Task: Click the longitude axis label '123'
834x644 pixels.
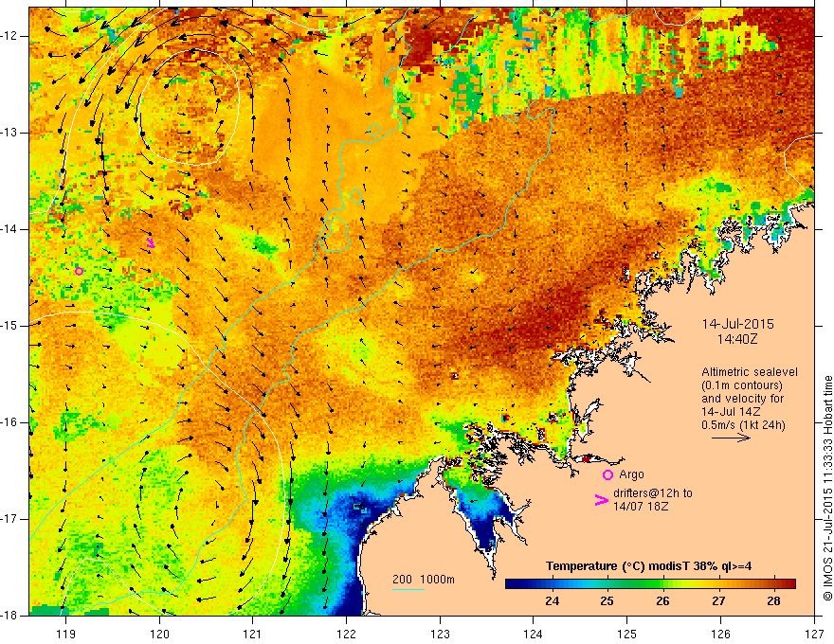Action: 440,634
